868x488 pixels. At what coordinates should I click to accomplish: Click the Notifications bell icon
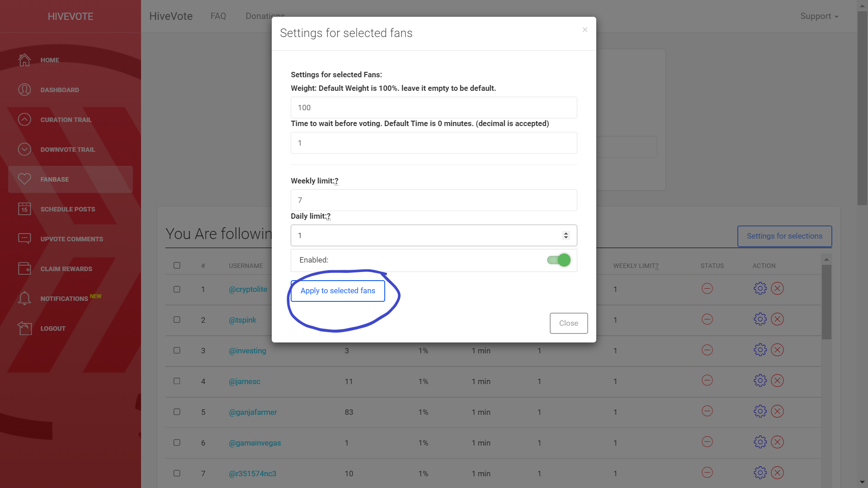click(24, 298)
